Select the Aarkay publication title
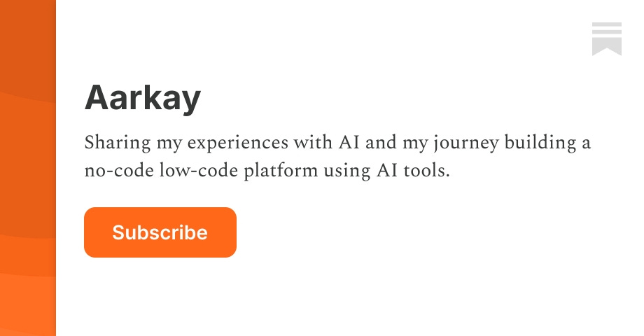Viewport: 644px width, 336px height. click(x=143, y=98)
